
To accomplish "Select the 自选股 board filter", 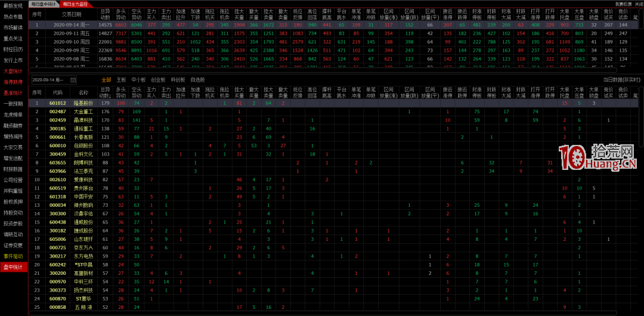I will pos(197,80).
